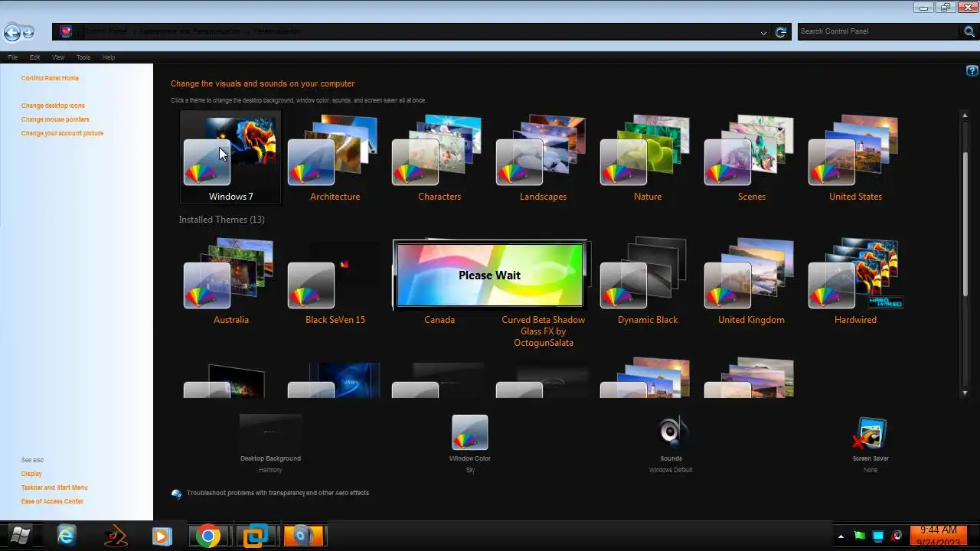Show hidden system tray icons
The width and height of the screenshot is (980, 551).
841,536
